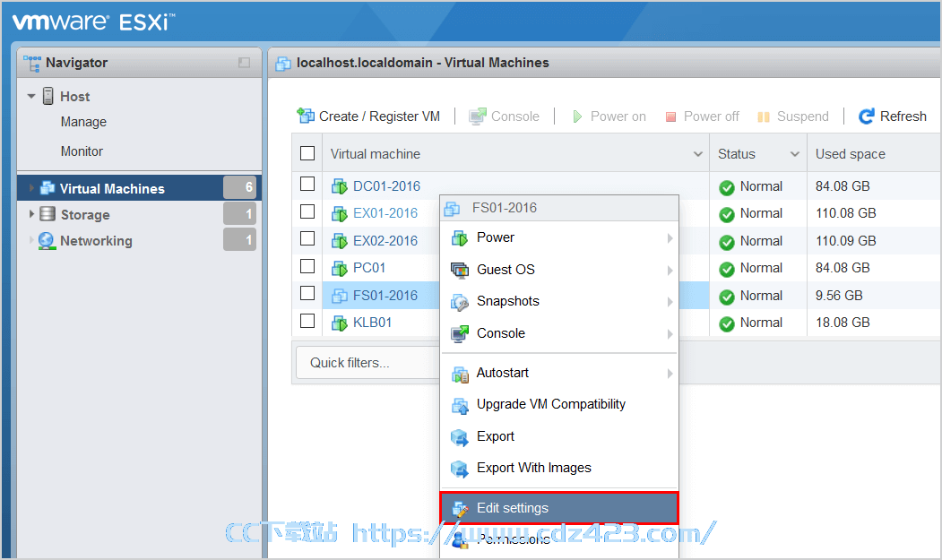Check the PC01 row checkbox
This screenshot has height=560, width=942.
307,266
